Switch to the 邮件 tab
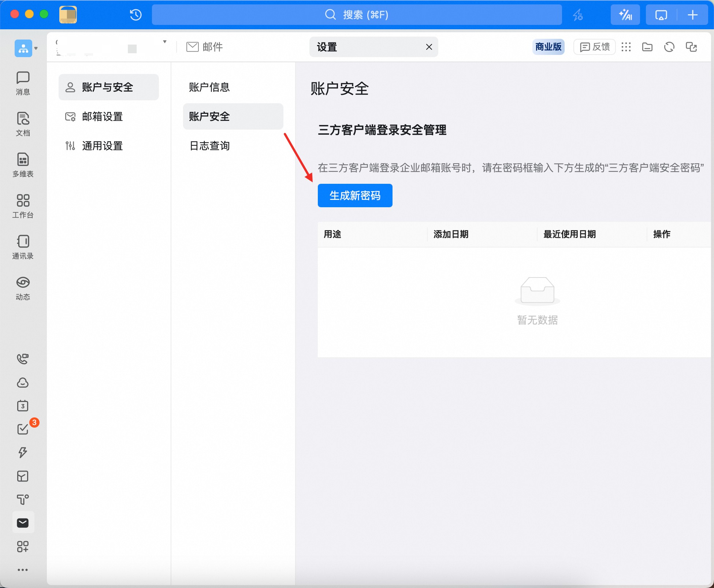Image resolution: width=714 pixels, height=588 pixels. pyautogui.click(x=205, y=47)
